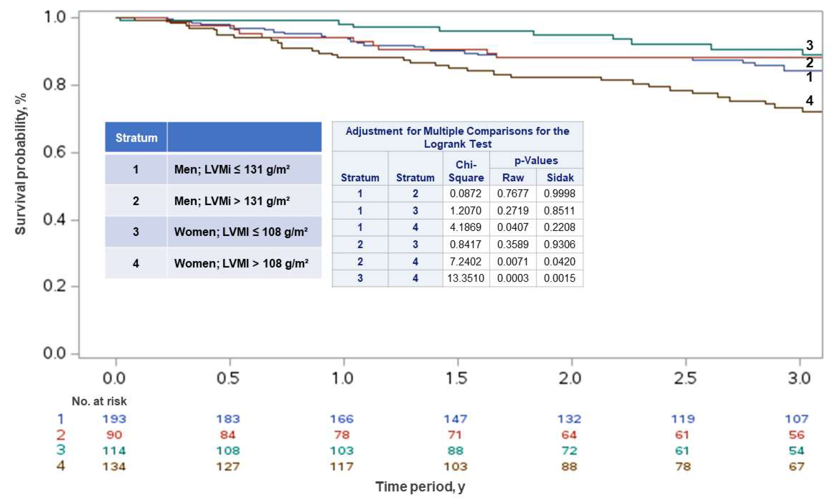Click Chi-Square value 13.3510
Screen dimensions: 833x504
(x=466, y=278)
